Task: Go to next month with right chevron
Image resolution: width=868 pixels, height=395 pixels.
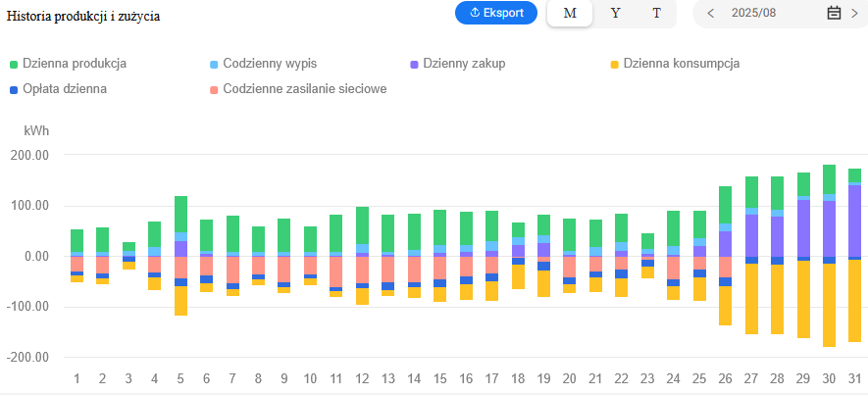Action: (854, 14)
